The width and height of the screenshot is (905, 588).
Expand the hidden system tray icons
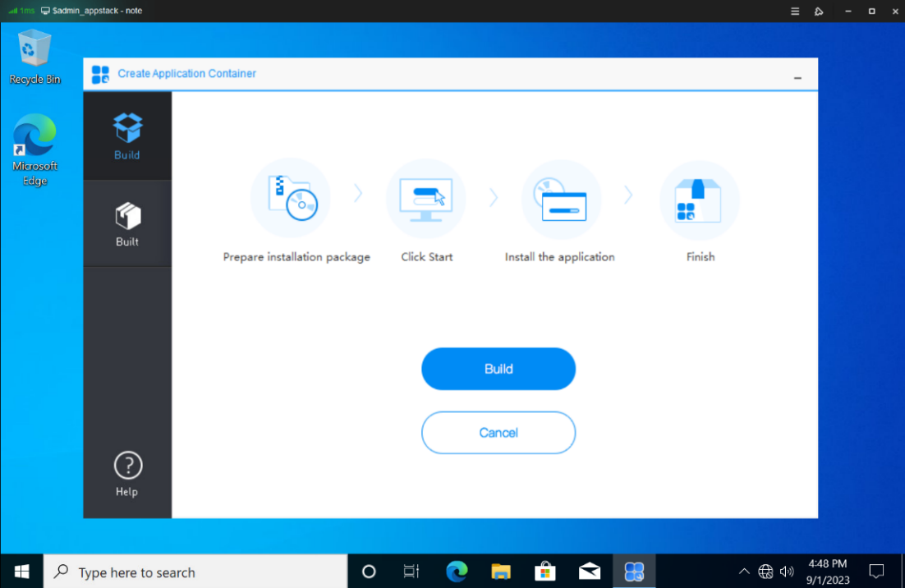744,572
